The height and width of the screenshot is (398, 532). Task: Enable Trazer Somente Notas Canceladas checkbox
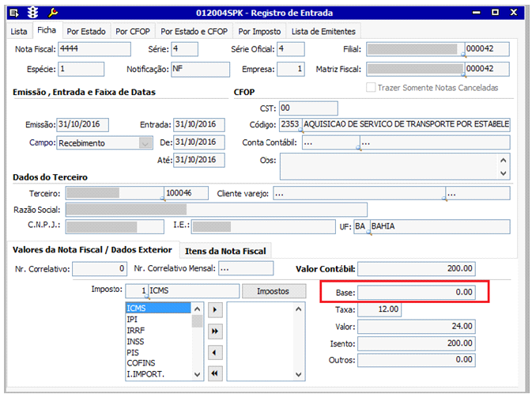[x=372, y=87]
